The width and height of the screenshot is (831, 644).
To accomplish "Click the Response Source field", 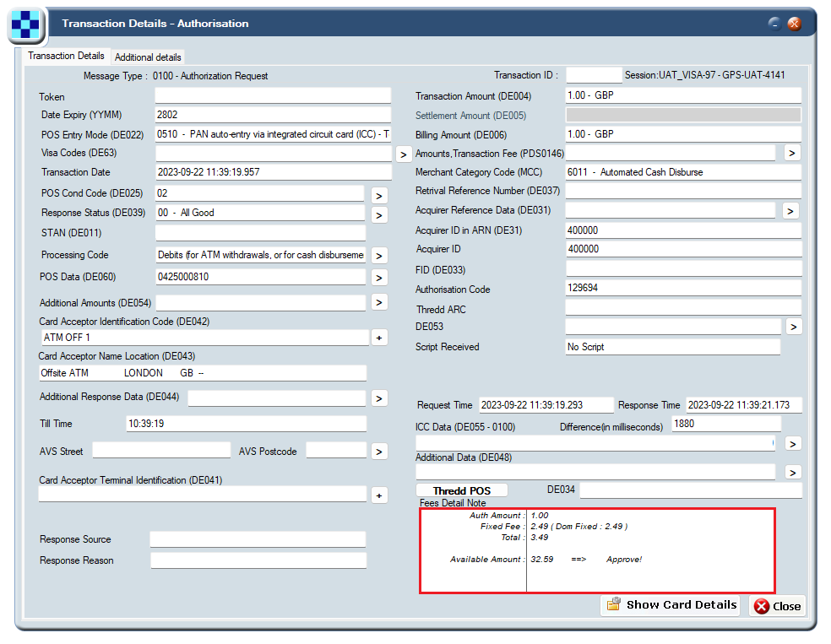I will pos(258,539).
